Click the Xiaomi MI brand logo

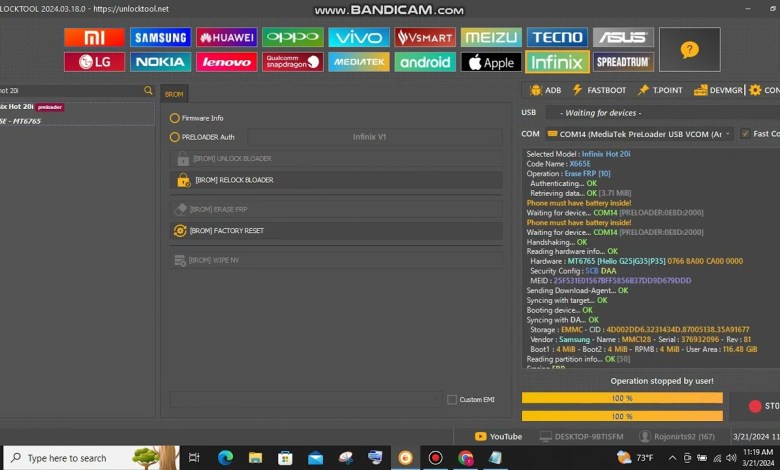[94, 37]
